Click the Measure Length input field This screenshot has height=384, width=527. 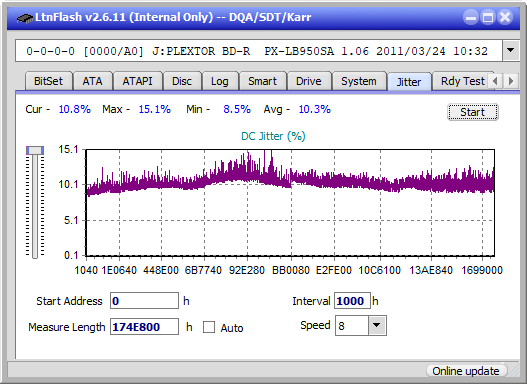(x=145, y=327)
